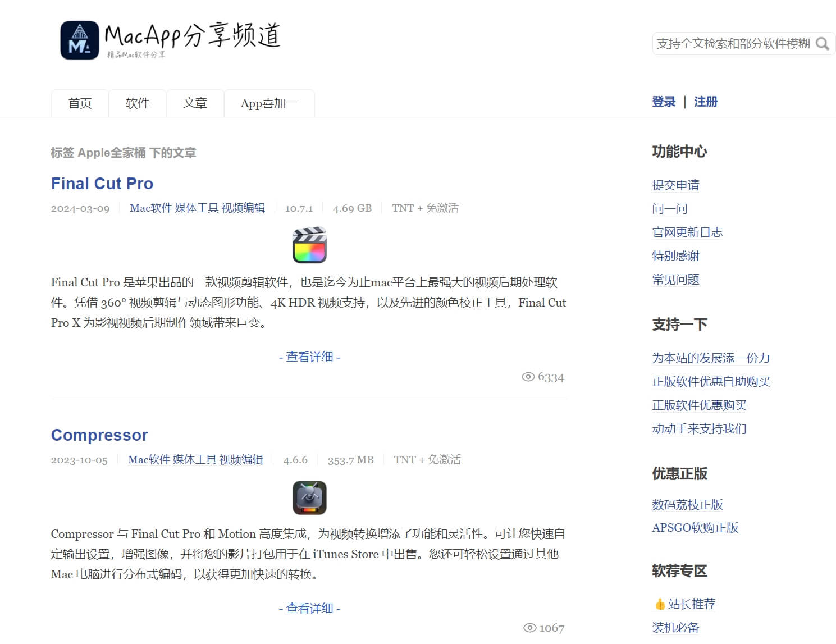Switch to the 软件 tab
Viewport: 836px width, 644px height.
click(x=138, y=103)
